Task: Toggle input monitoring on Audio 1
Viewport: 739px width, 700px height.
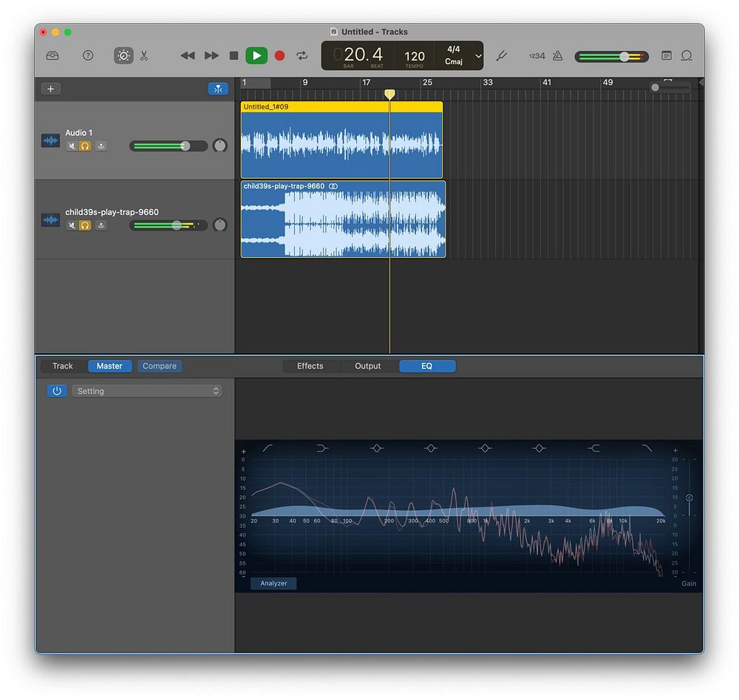Action: tap(101, 146)
